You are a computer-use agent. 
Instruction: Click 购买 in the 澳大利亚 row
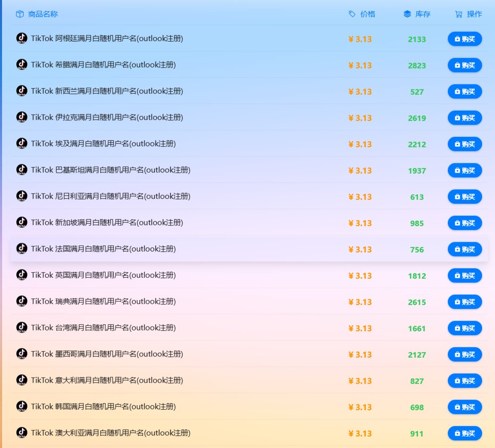point(465,433)
